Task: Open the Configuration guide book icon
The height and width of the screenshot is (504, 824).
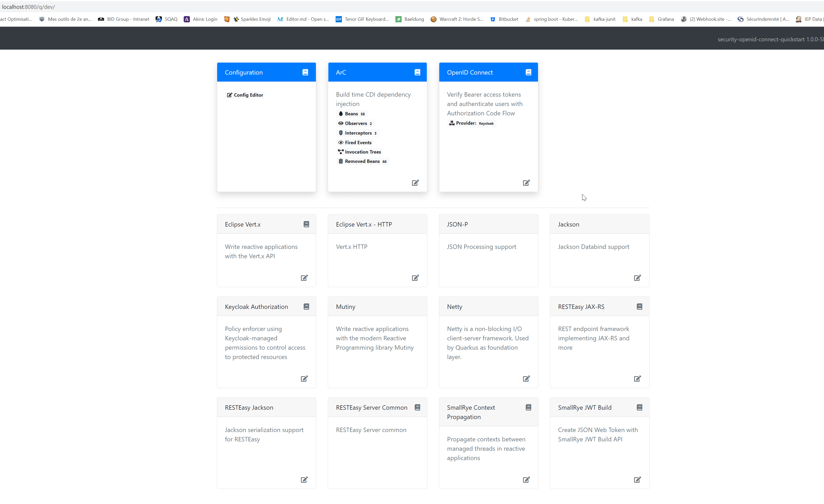Action: point(305,72)
